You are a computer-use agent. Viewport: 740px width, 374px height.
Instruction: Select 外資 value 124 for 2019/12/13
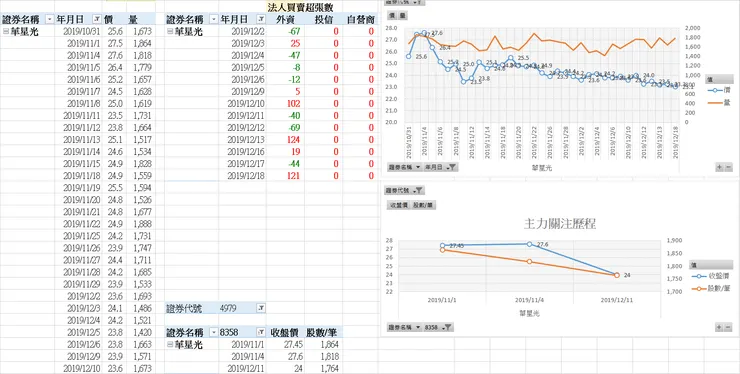point(285,140)
